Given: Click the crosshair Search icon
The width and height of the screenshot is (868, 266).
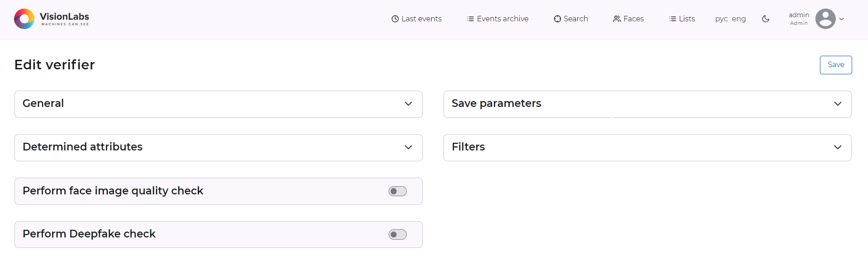Looking at the screenshot, I should pos(557,19).
